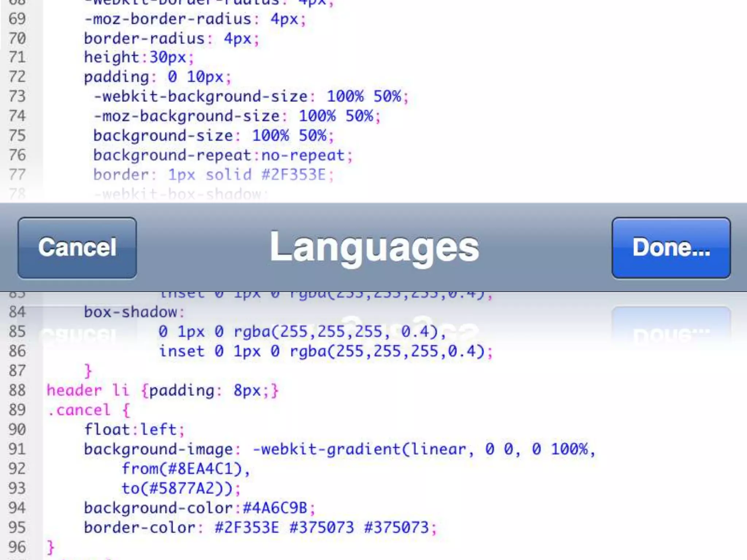Image resolution: width=747 pixels, height=560 pixels.
Task: Select line number 88 in gutter
Action: click(x=17, y=390)
